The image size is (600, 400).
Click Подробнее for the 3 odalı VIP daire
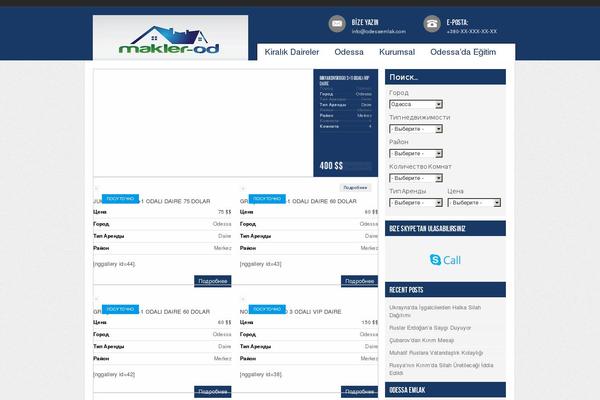359,392
